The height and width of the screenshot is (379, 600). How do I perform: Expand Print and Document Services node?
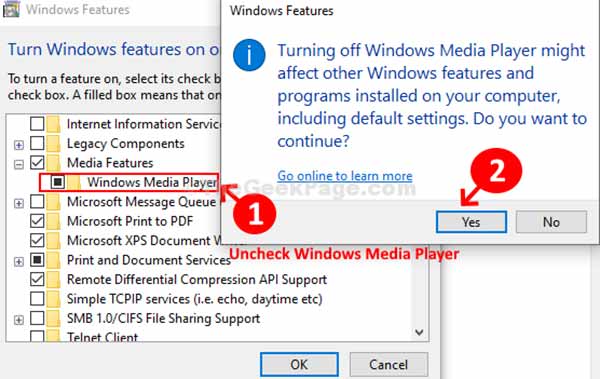pos(18,262)
